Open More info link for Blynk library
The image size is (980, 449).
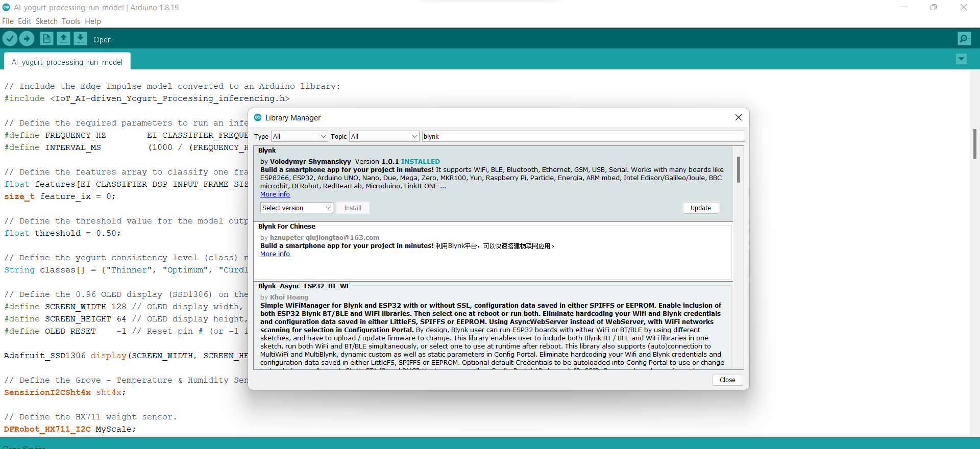(275, 194)
